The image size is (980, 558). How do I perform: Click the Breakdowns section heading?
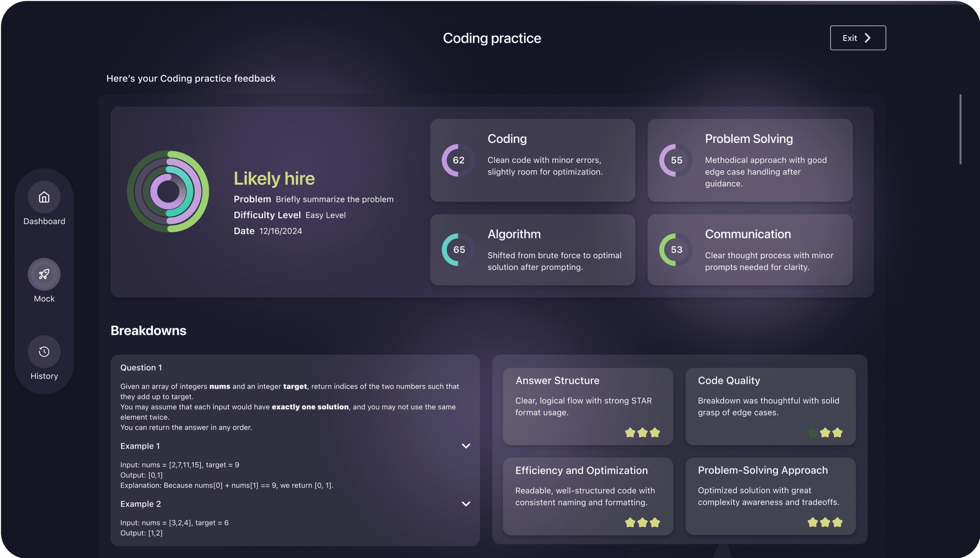148,331
